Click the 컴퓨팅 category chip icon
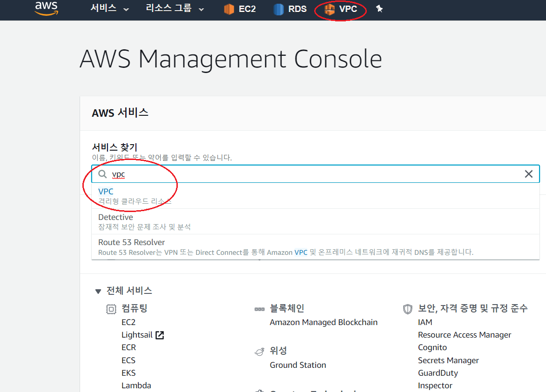 (x=111, y=309)
